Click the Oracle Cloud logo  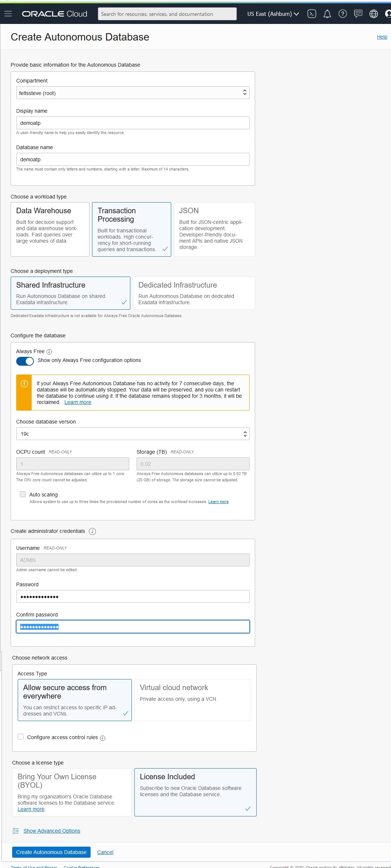(54, 14)
